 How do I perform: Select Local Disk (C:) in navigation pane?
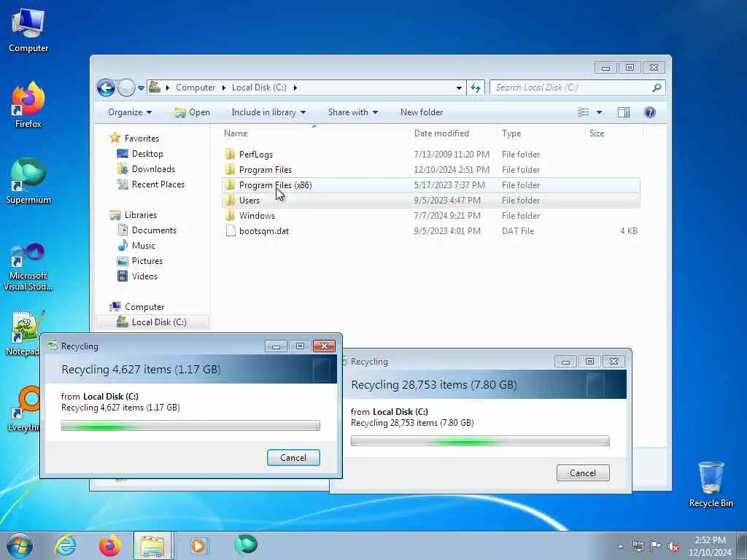pos(152,322)
